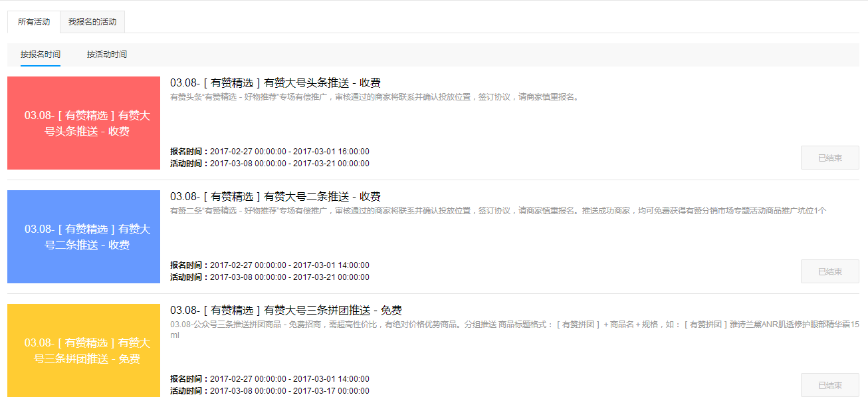Switch to the 所有活动 tab

(x=34, y=22)
